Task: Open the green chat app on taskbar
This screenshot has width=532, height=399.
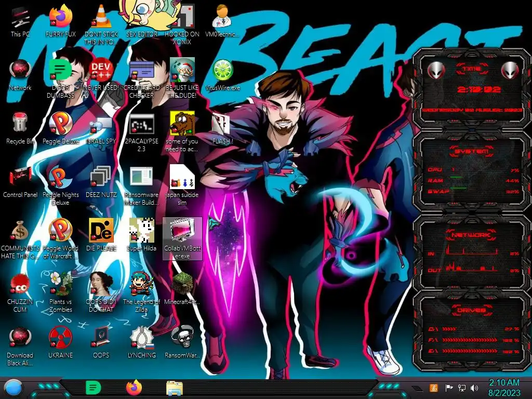Action: coord(94,388)
